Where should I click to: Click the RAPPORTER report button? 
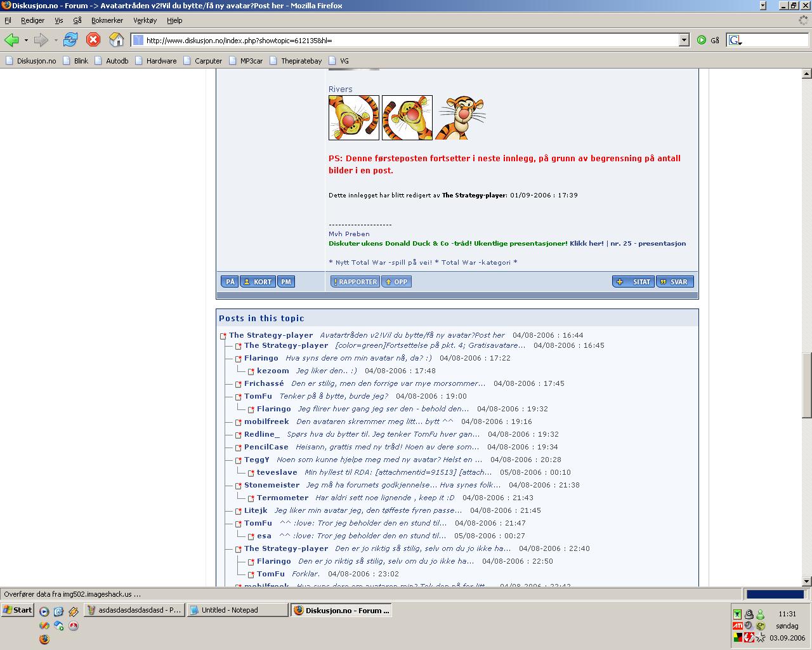pyautogui.click(x=355, y=282)
